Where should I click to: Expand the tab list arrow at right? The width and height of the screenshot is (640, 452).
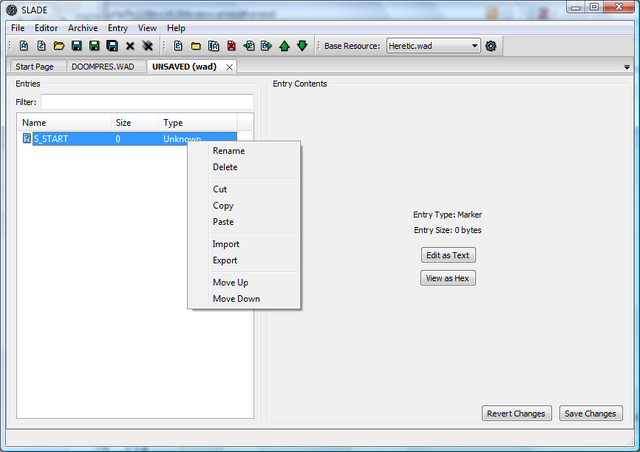(x=627, y=67)
